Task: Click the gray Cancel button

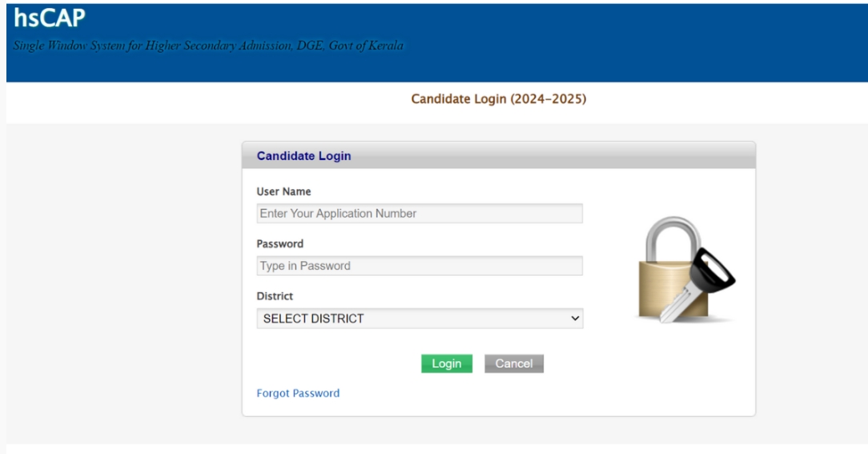Action: click(x=514, y=364)
